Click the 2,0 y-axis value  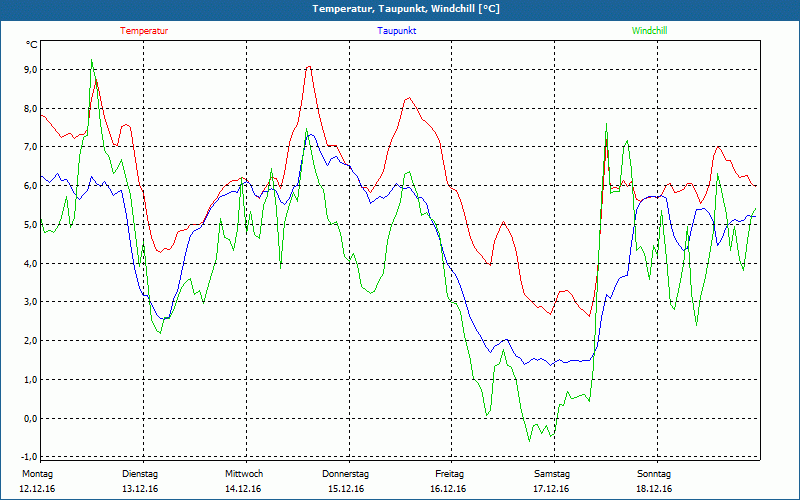coord(31,340)
